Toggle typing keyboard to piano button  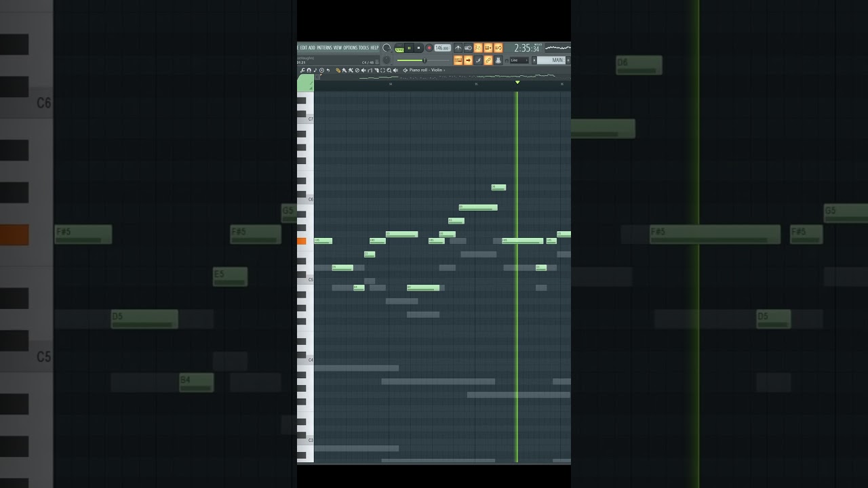pyautogui.click(x=458, y=60)
